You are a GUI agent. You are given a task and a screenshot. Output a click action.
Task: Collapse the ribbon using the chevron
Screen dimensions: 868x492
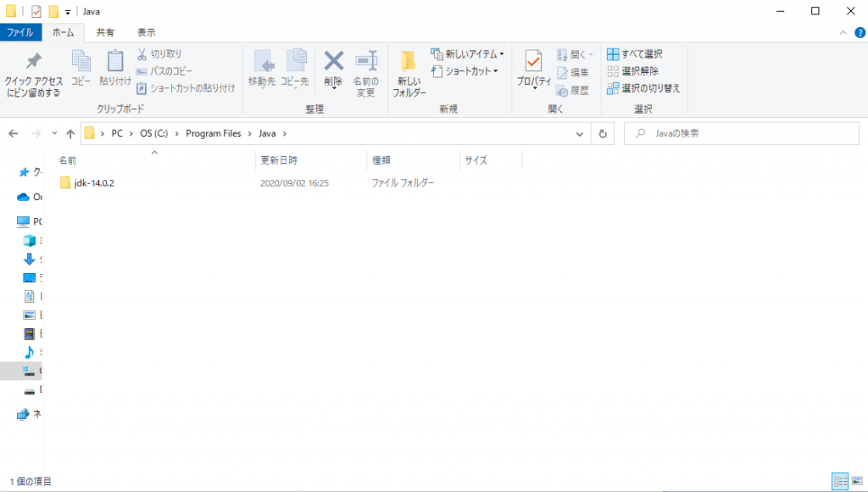tap(843, 32)
